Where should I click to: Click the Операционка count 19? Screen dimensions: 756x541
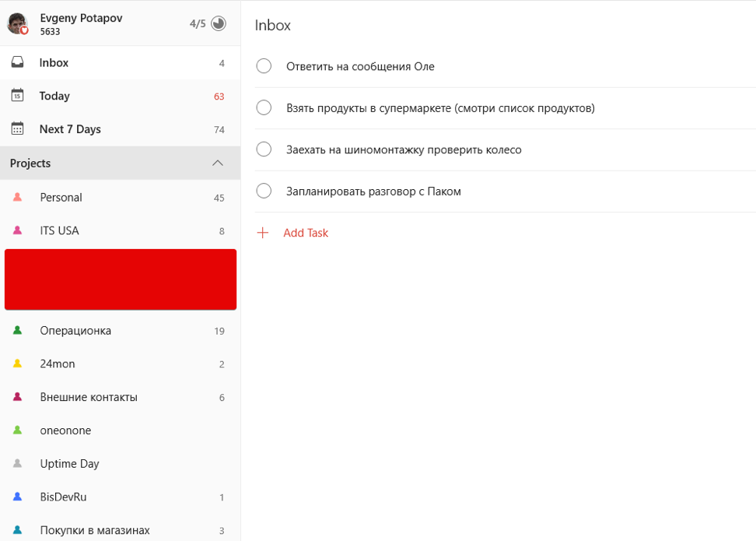219,331
